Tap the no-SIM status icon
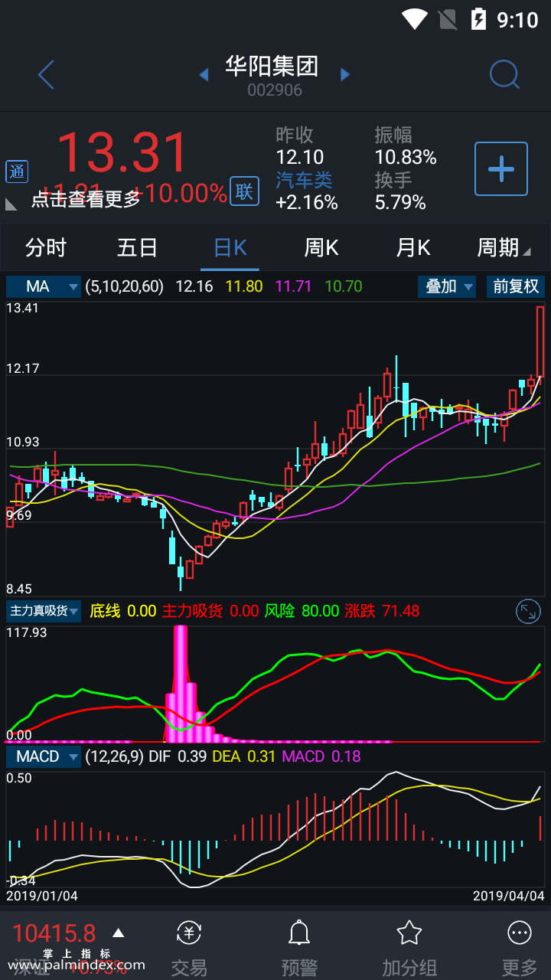Image resolution: width=551 pixels, height=980 pixels. click(448, 18)
